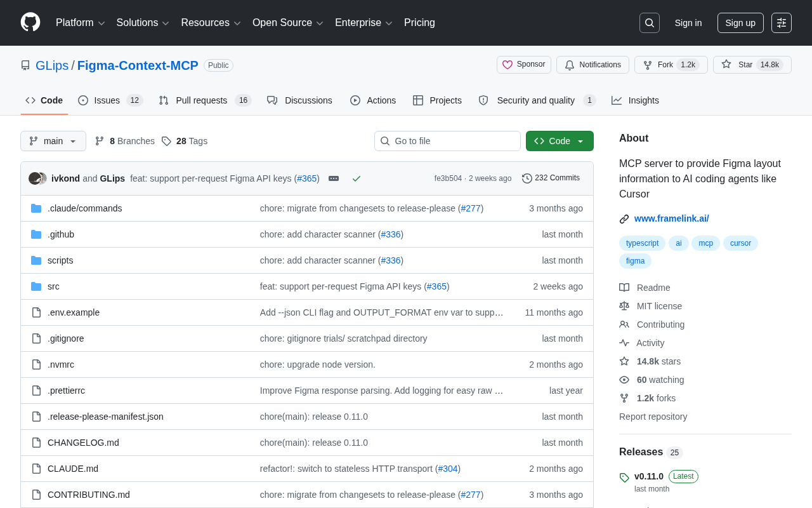Open the .gitignore file

(x=66, y=338)
